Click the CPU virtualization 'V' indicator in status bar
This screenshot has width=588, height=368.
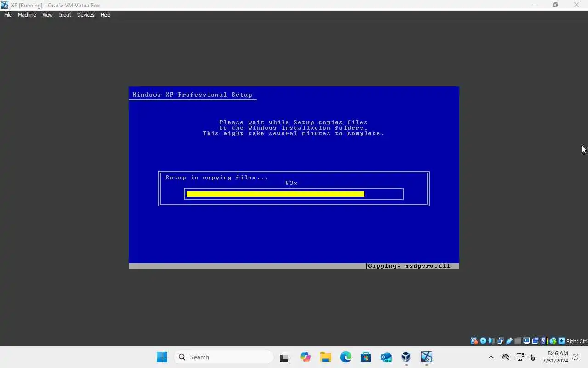(544, 341)
